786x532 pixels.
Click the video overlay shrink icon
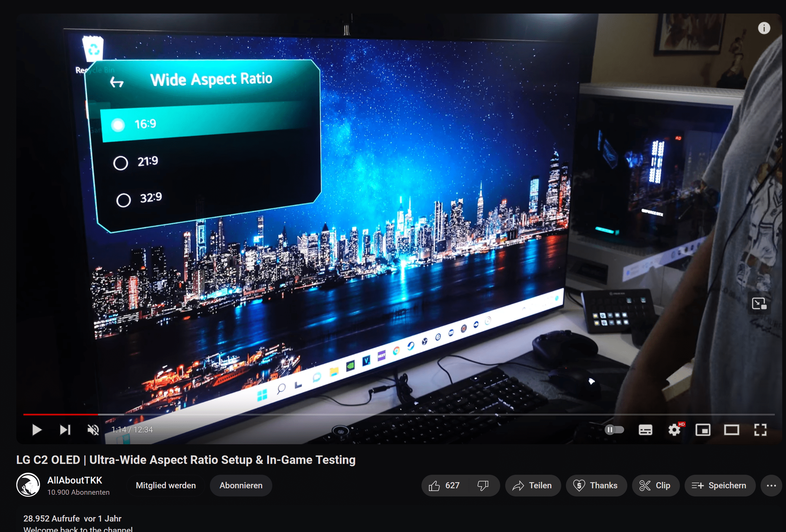pyautogui.click(x=759, y=303)
